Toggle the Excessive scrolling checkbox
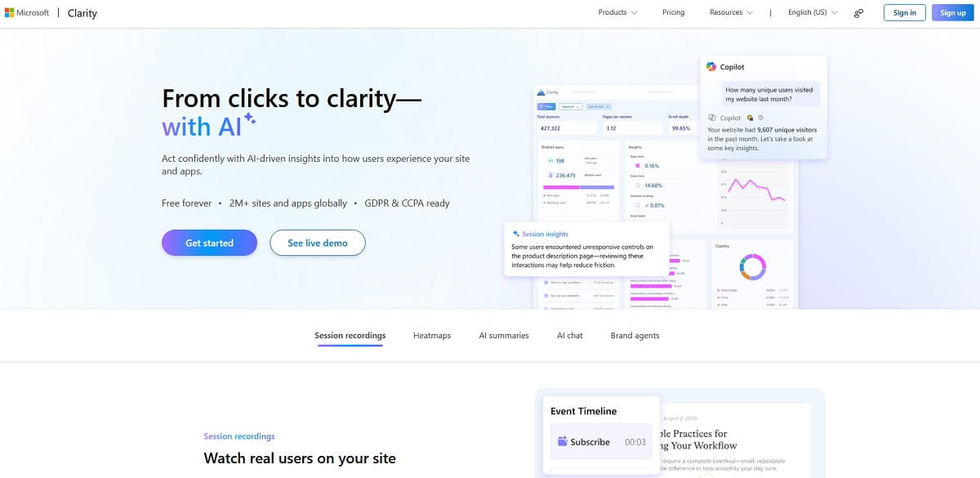Screen dimensions: 980x478 tap(637, 204)
